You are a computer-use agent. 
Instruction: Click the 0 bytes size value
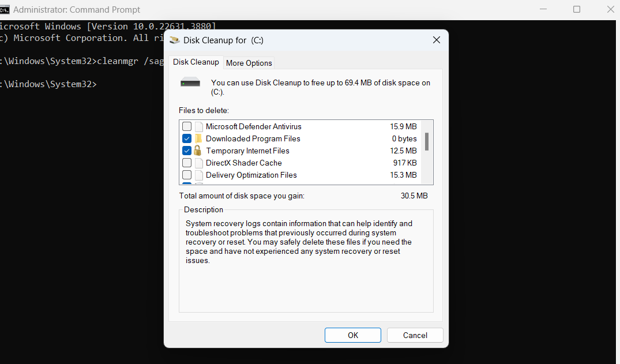pyautogui.click(x=404, y=138)
